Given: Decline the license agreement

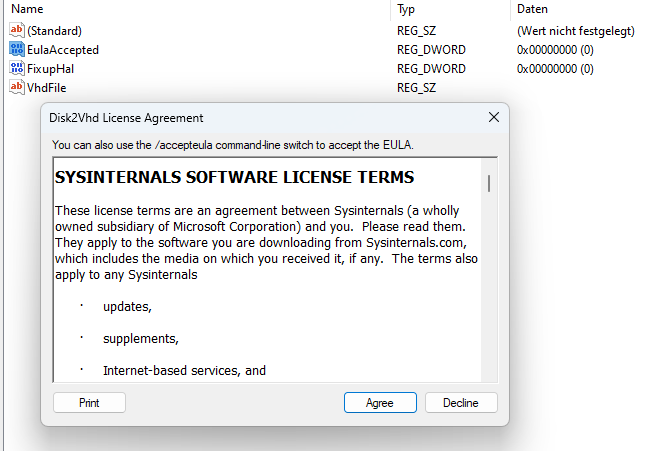Looking at the screenshot, I should [461, 403].
